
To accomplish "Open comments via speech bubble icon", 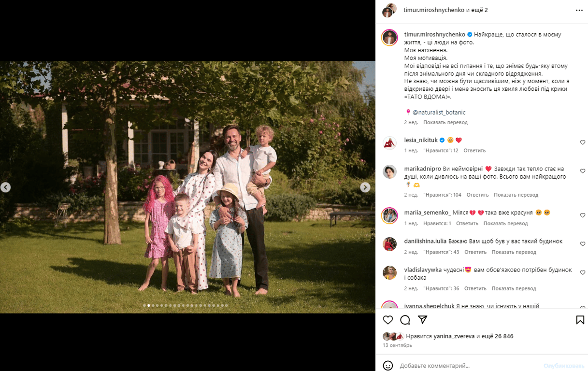I will [x=405, y=320].
